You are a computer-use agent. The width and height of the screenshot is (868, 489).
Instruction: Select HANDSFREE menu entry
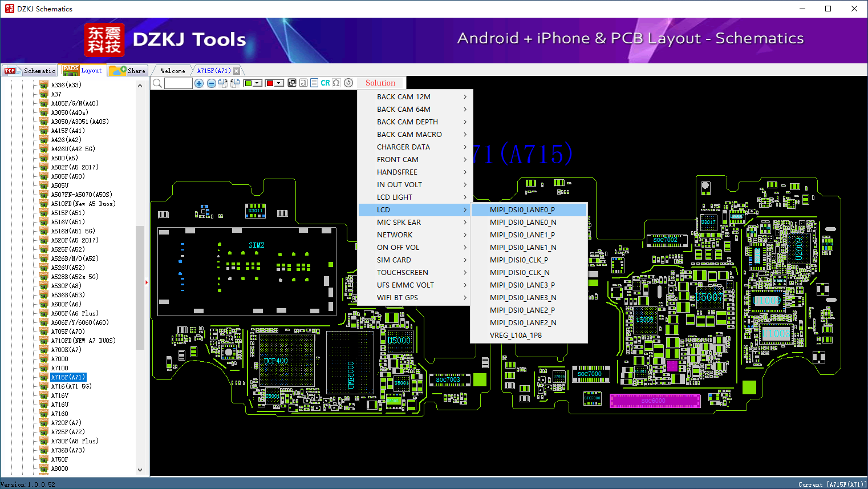pyautogui.click(x=415, y=172)
